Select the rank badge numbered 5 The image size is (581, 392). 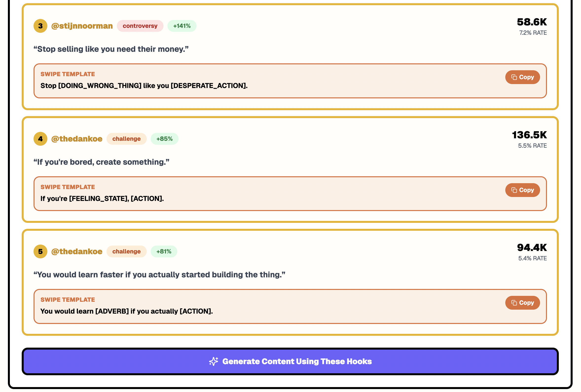tap(40, 251)
